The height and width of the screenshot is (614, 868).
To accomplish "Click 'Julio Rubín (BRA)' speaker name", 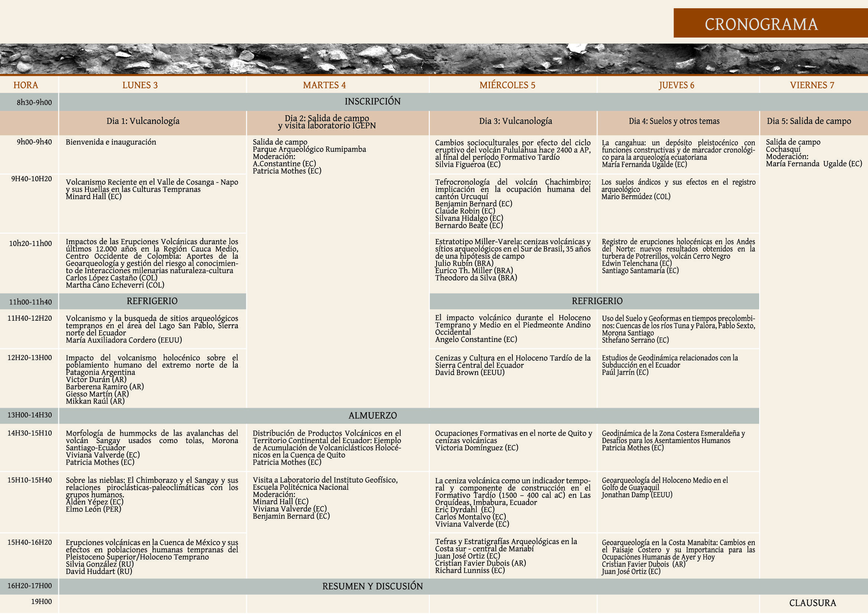I will [464, 264].
